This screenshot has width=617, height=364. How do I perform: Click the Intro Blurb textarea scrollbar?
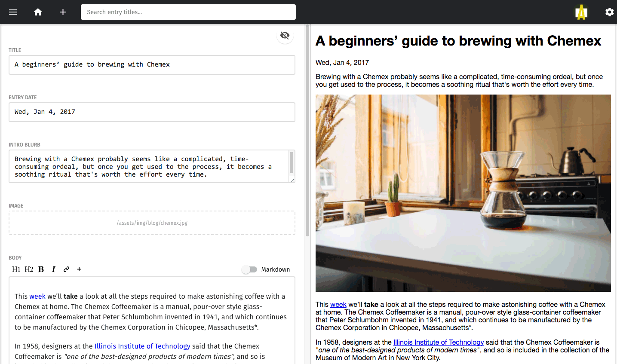[292, 162]
